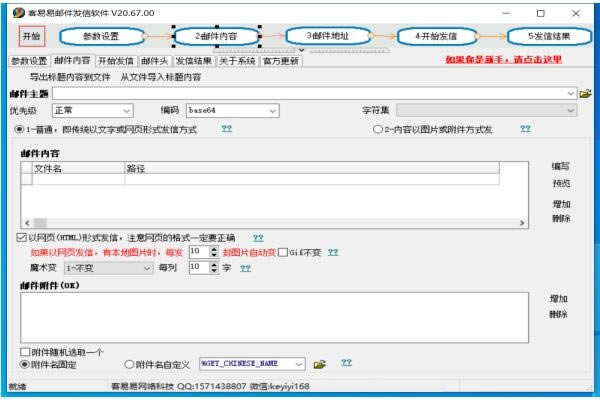Check 附件随机选取一个 option
Image resolution: width=600 pixels, height=400 pixels.
click(x=26, y=352)
